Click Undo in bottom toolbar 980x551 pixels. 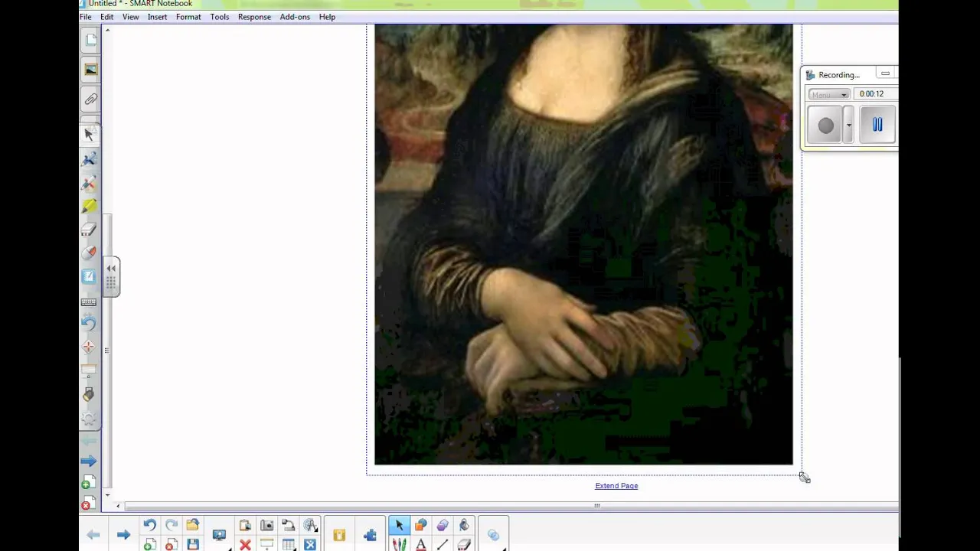point(149,525)
